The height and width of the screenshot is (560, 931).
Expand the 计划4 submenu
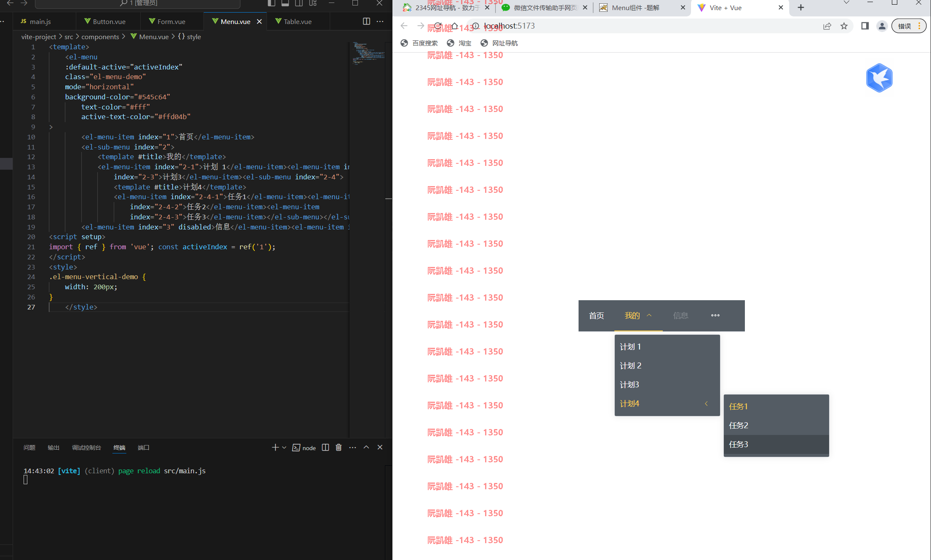tap(667, 403)
